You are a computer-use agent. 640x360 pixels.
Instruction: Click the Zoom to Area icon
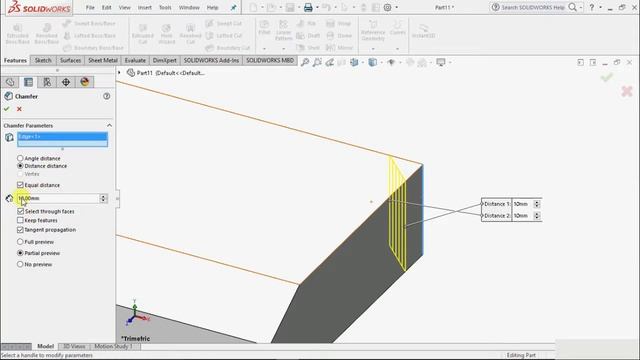coord(317,62)
